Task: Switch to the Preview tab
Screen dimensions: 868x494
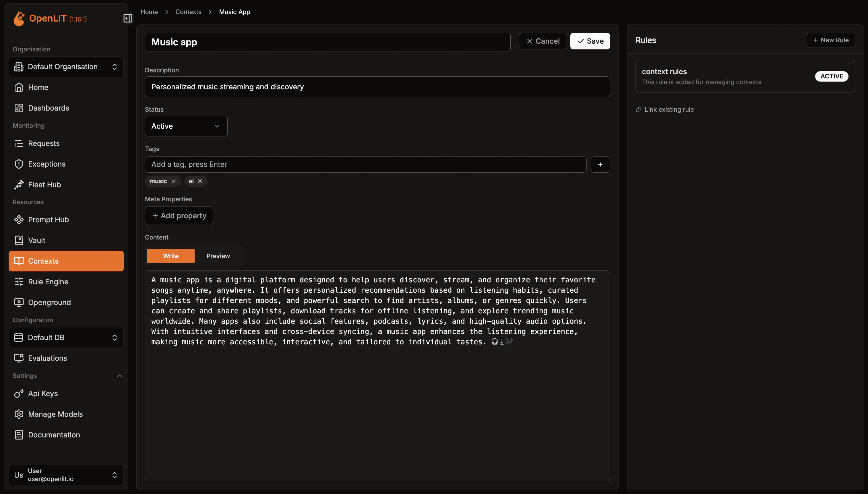Action: pyautogui.click(x=218, y=256)
